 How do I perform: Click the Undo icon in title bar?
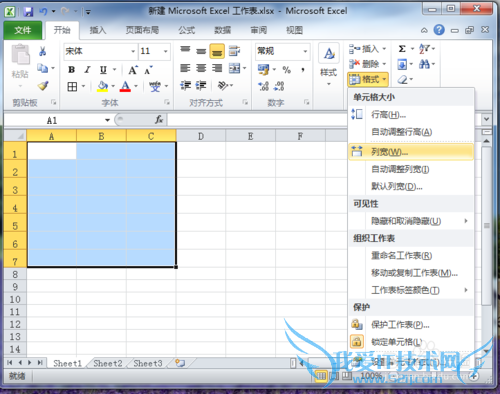43,12
